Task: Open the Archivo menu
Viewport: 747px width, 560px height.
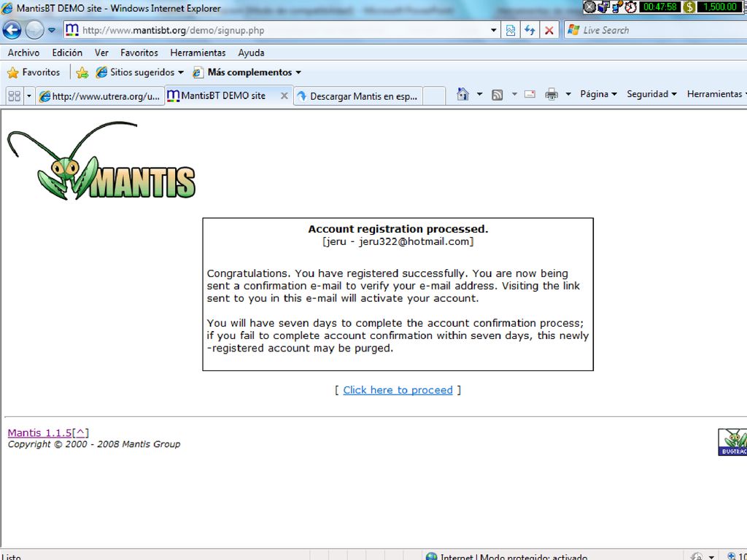Action: point(23,52)
